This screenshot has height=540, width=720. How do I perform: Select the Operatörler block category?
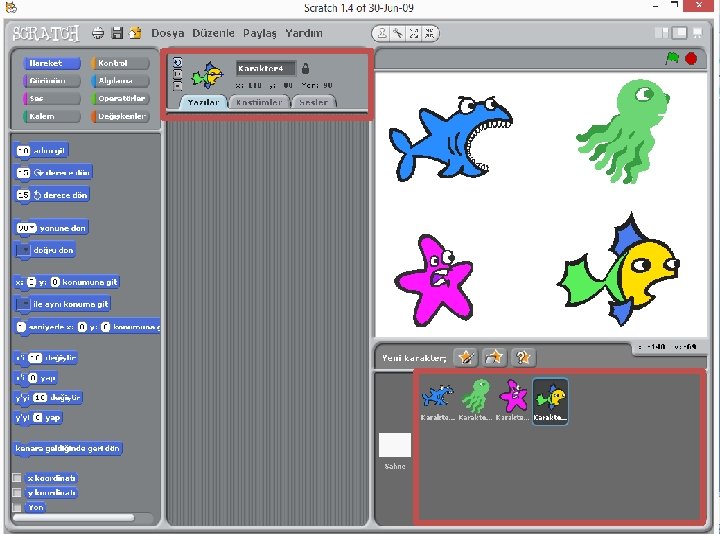point(120,98)
